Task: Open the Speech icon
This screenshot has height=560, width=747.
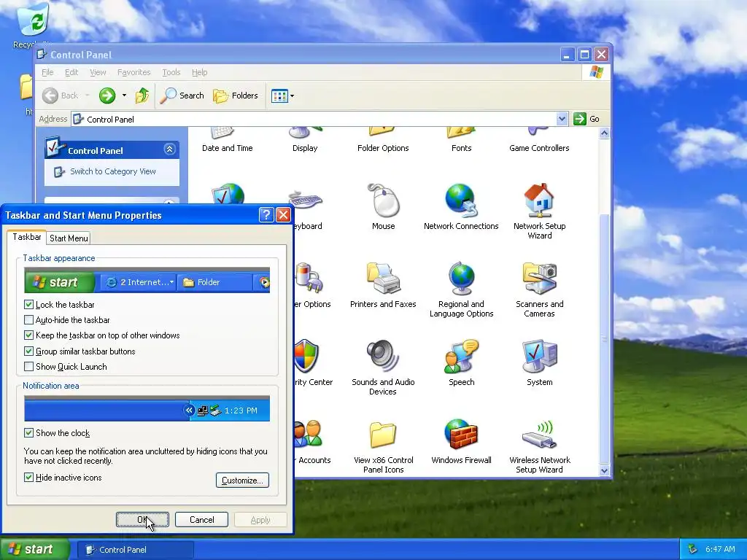Action: [461, 357]
